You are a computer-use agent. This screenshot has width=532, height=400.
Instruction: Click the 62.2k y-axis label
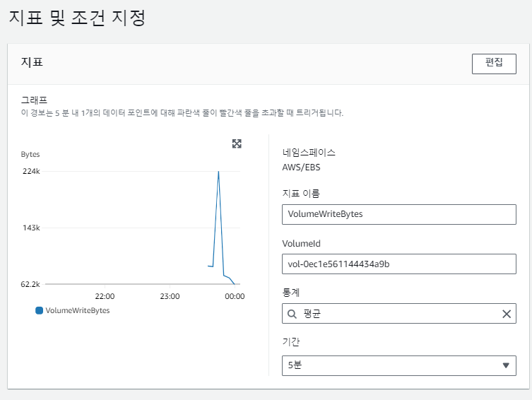tap(30, 284)
